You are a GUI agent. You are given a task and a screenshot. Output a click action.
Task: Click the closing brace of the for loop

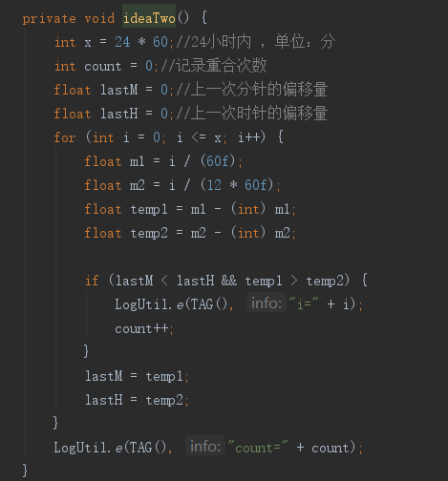point(55,423)
